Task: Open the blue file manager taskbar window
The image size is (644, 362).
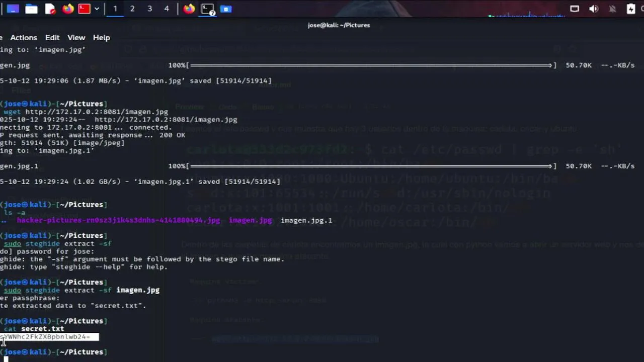Action: [226, 9]
